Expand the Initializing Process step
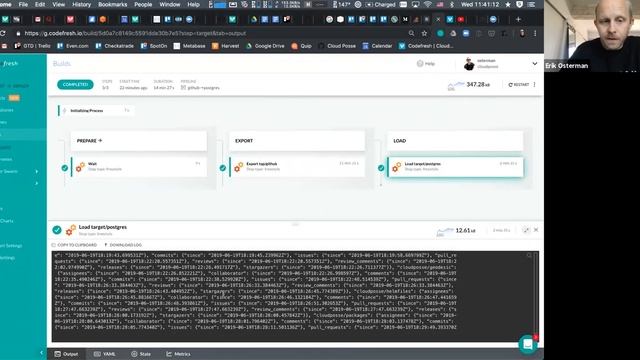The height and width of the screenshot is (360, 640). (96, 111)
